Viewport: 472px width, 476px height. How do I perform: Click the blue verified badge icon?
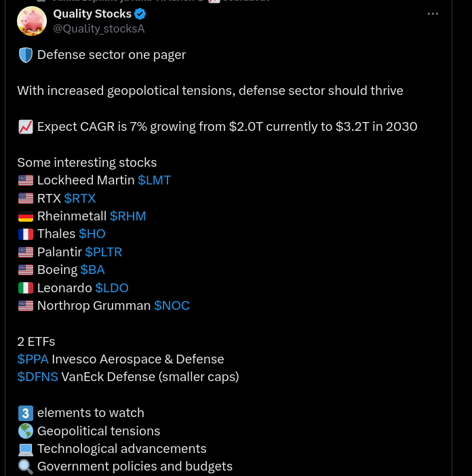(x=140, y=14)
